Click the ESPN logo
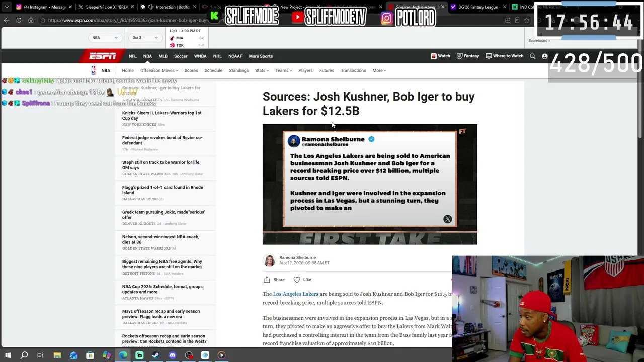 pos(103,56)
